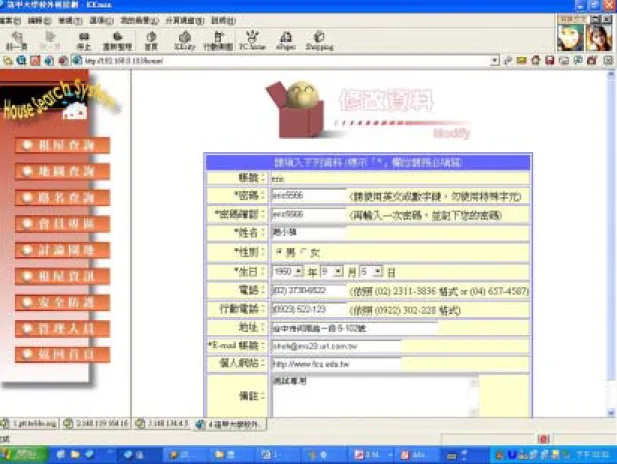Open the KKcity toolbar icon

[x=185, y=41]
